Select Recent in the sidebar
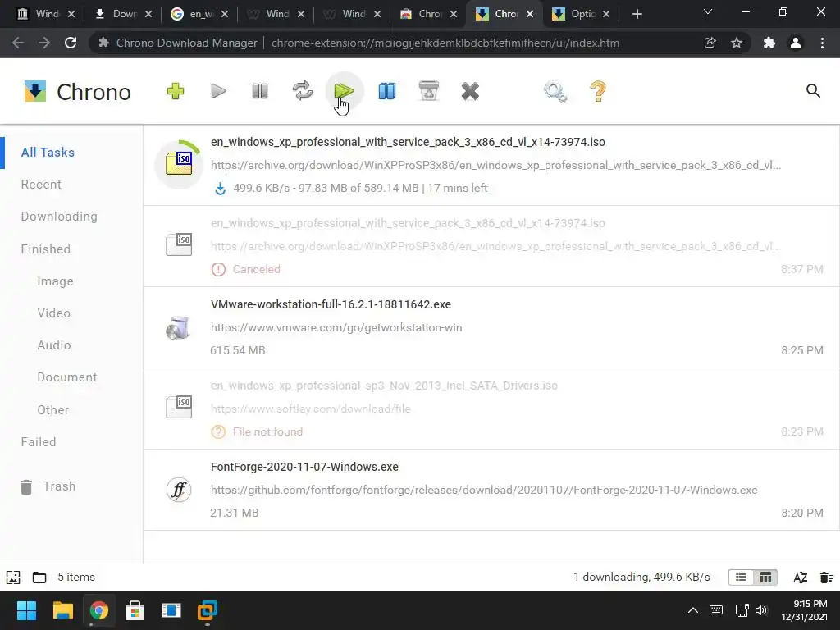The image size is (840, 630). pos(41,185)
